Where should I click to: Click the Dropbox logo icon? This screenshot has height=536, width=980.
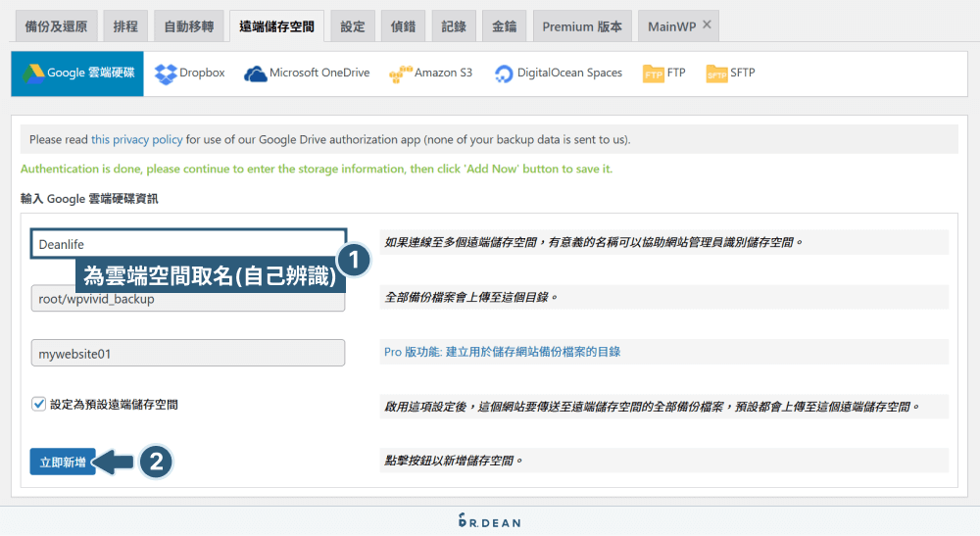166,73
